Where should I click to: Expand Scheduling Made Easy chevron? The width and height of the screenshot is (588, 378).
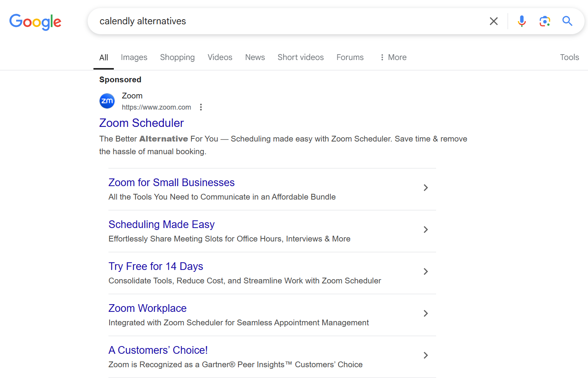(x=425, y=230)
